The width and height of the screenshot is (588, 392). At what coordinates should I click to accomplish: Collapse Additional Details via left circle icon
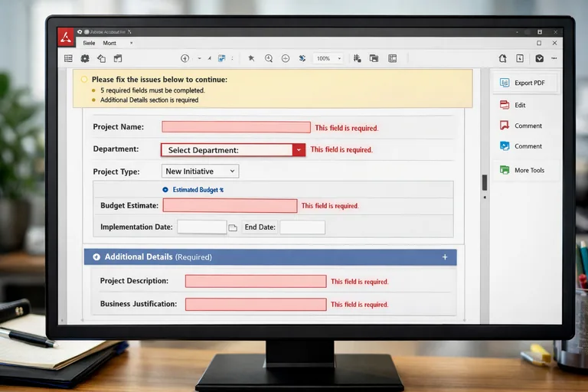point(96,257)
